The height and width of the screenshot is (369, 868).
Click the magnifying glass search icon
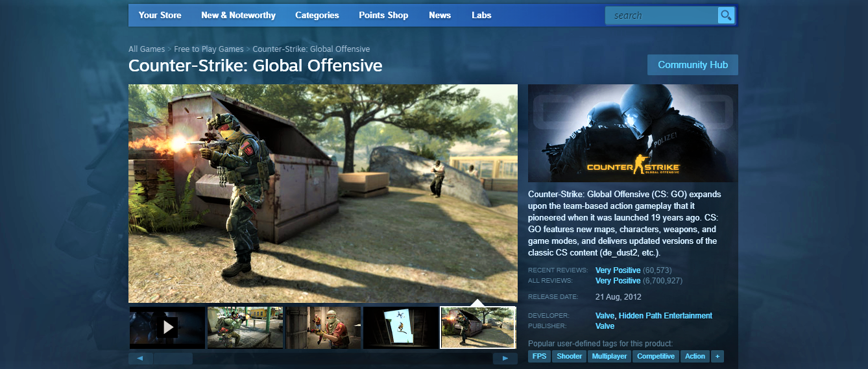726,16
